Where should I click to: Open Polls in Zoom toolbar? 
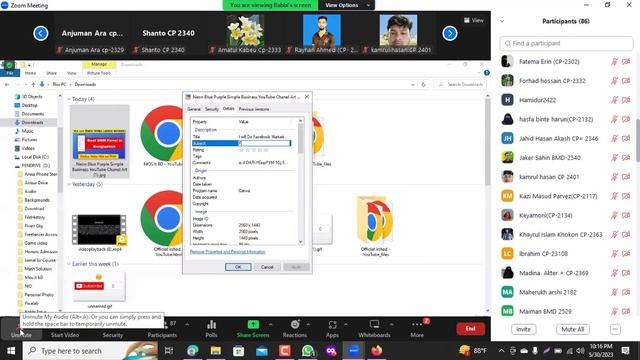tap(211, 329)
